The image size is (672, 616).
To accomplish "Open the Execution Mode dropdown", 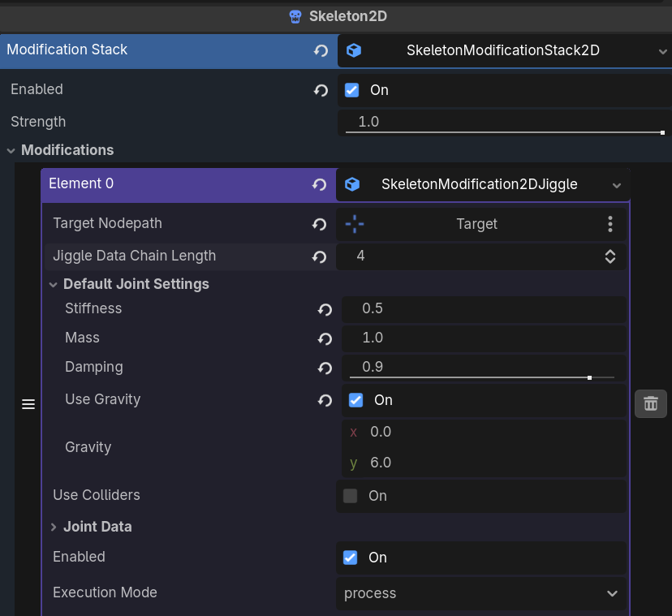I will click(x=480, y=593).
